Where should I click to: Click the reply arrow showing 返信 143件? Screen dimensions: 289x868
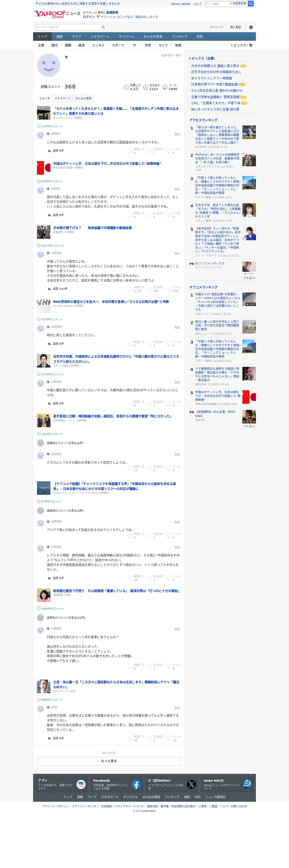click(x=50, y=289)
